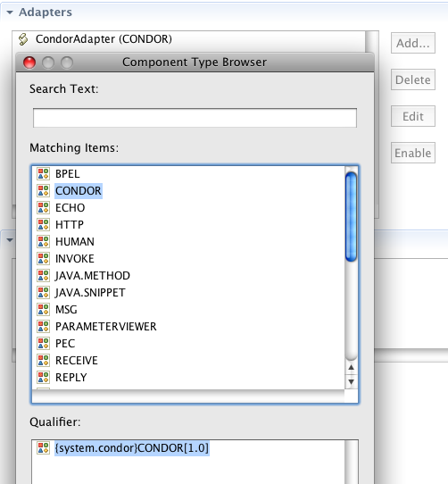Select the JAVA.METHOD icon in list
The height and width of the screenshot is (484, 448).
43,276
